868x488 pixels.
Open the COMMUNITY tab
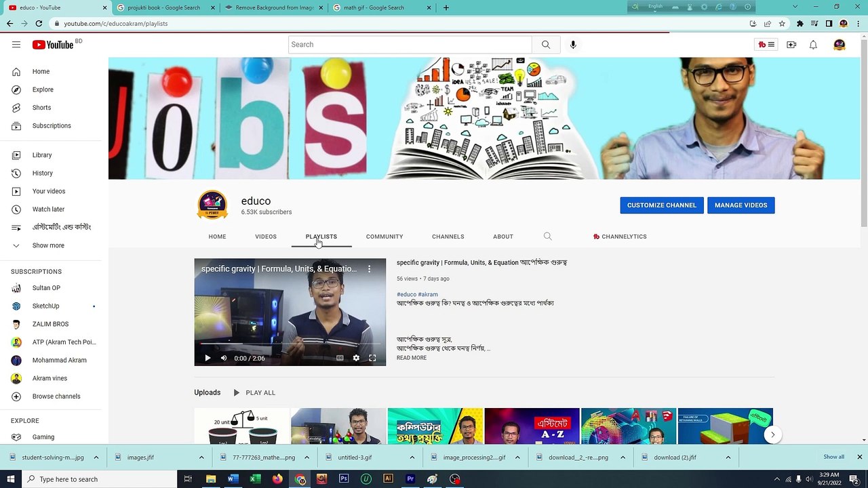point(384,237)
